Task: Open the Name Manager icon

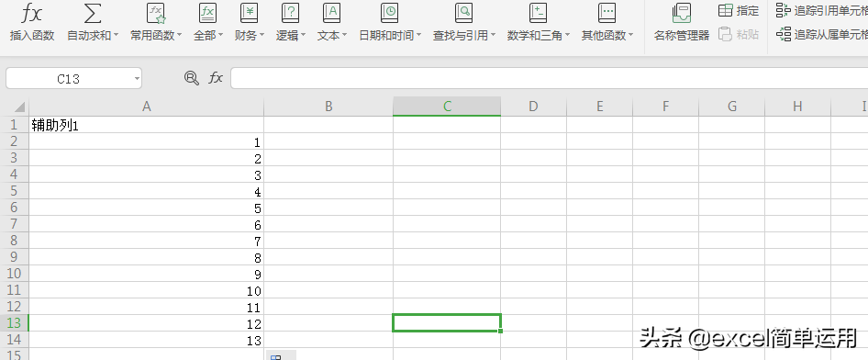Action: click(682, 13)
